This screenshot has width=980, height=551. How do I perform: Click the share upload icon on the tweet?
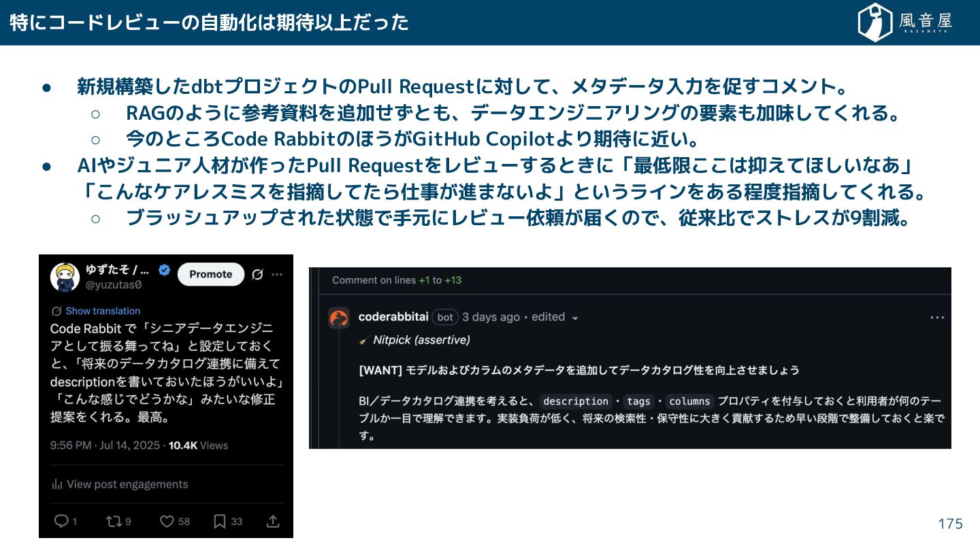point(273,521)
